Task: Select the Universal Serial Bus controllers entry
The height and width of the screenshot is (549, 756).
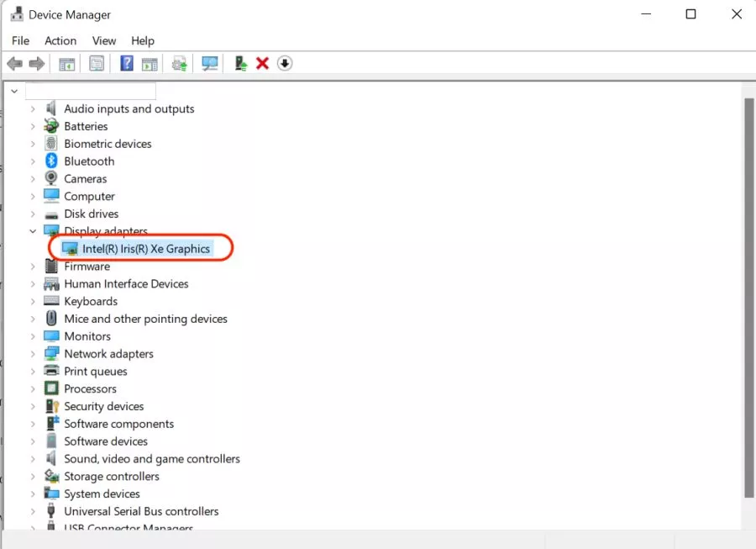Action: [141, 510]
